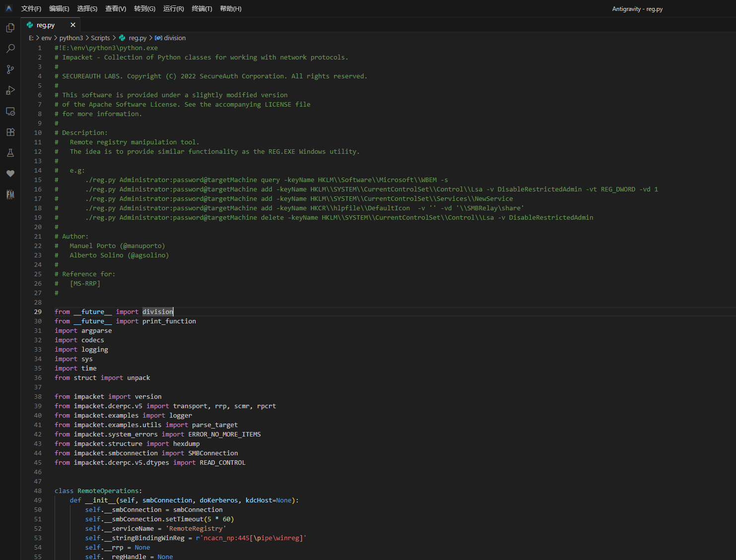Click the FM icon in activity bar
Screen dimensions: 736x560
[x=10, y=194]
